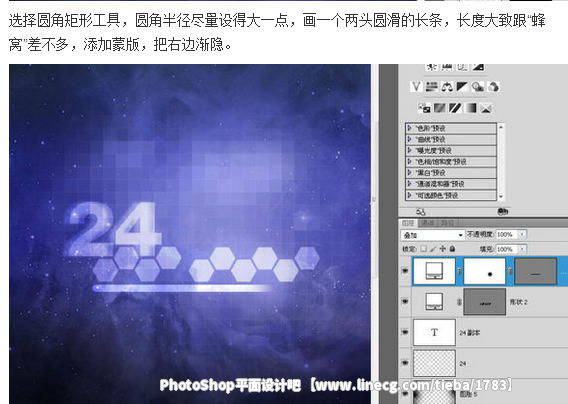
Task: Select the transparent thumbnail of layer 24
Action: coord(434,363)
